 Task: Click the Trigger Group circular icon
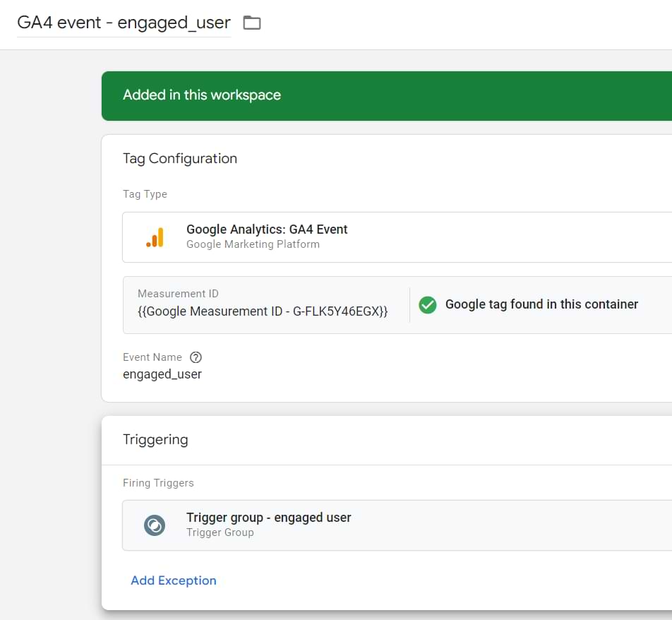pos(155,525)
